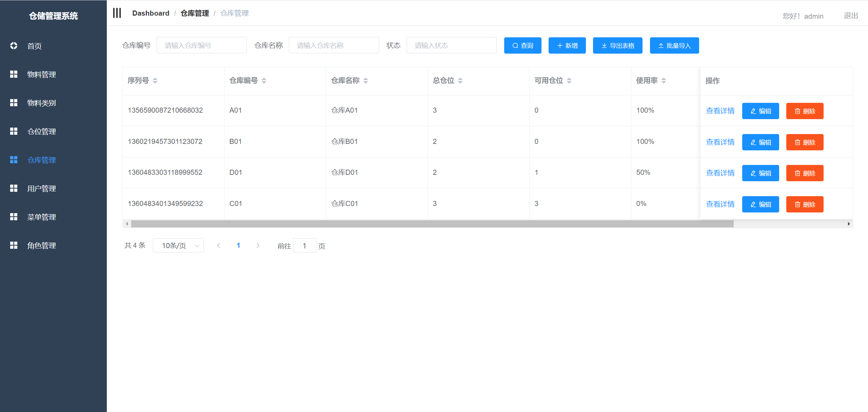
Task: Edit the C01 warehouse row
Action: 761,204
